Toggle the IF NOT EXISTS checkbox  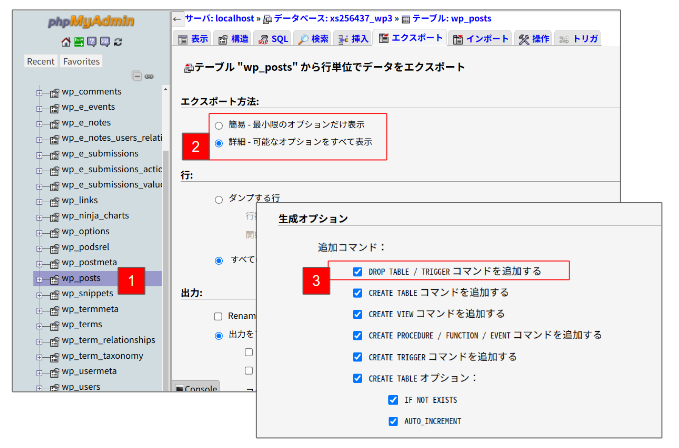[x=393, y=399]
